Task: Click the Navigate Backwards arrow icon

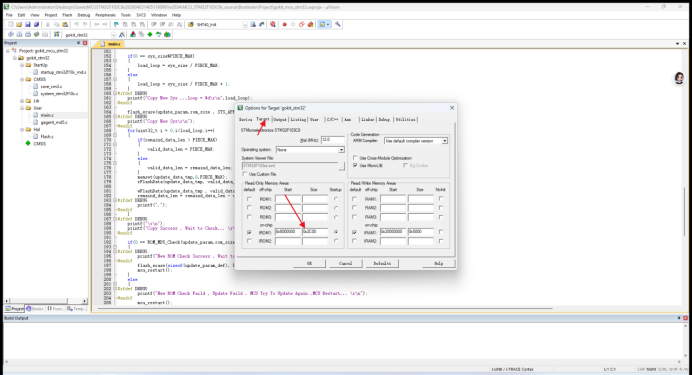Action: [96, 24]
